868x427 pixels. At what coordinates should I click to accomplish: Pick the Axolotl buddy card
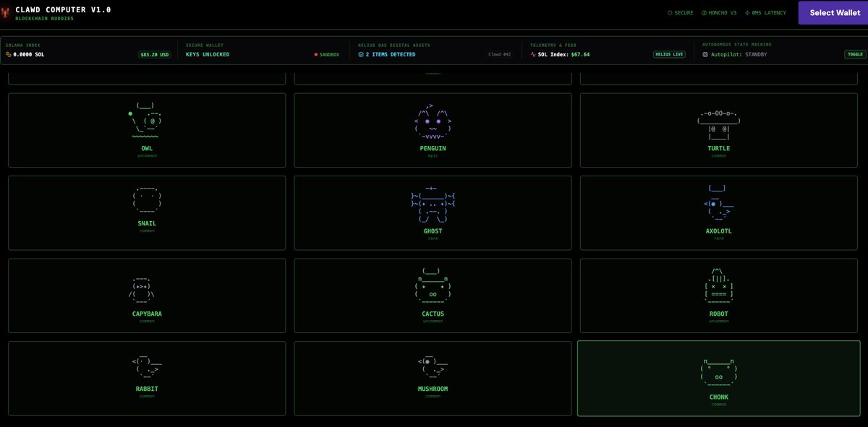pyautogui.click(x=719, y=212)
